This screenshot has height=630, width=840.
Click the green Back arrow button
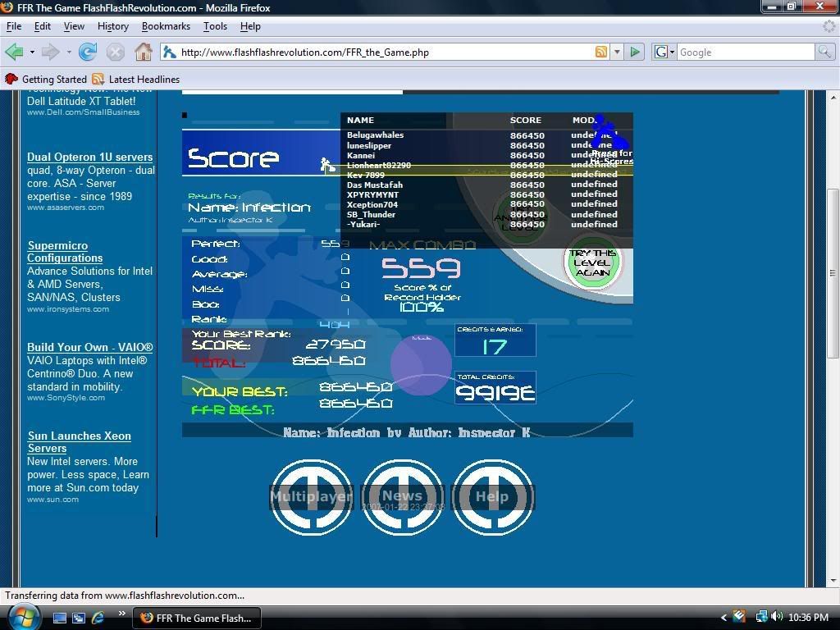(x=14, y=52)
